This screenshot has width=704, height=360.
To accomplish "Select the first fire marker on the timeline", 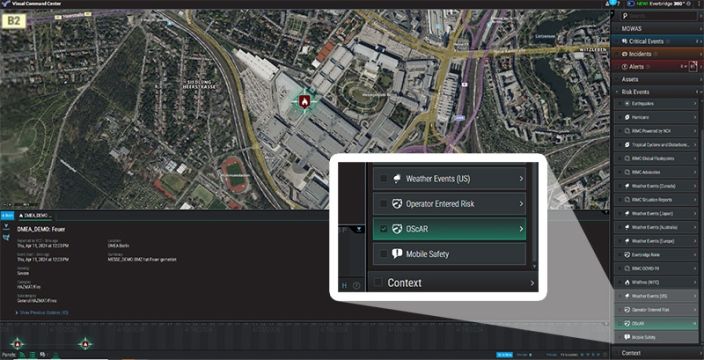I will click(x=18, y=344).
